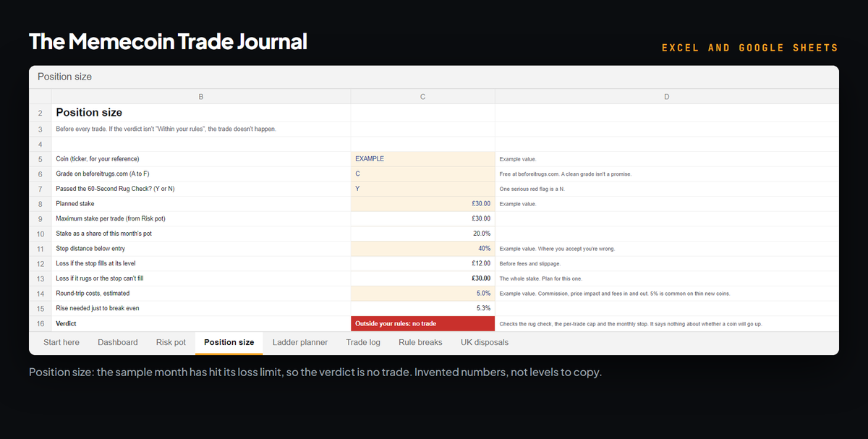Select row 16 header
Viewport: 868px width, 439px height.
40,323
